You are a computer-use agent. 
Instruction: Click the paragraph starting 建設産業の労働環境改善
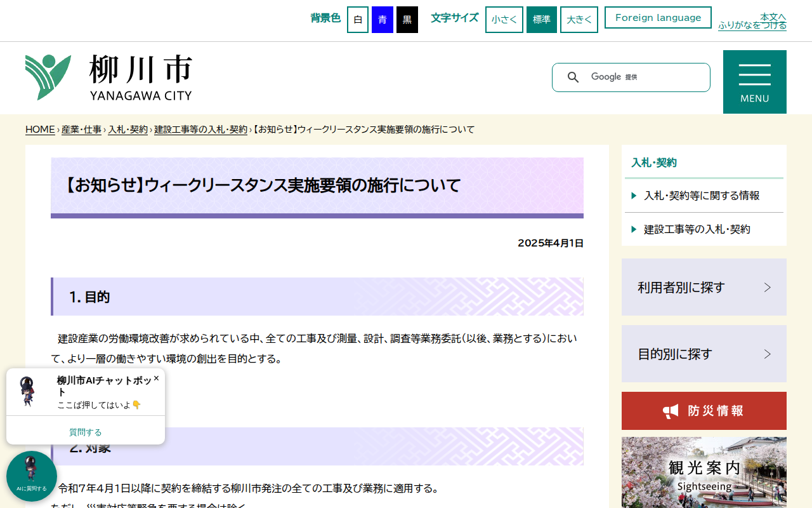317,348
